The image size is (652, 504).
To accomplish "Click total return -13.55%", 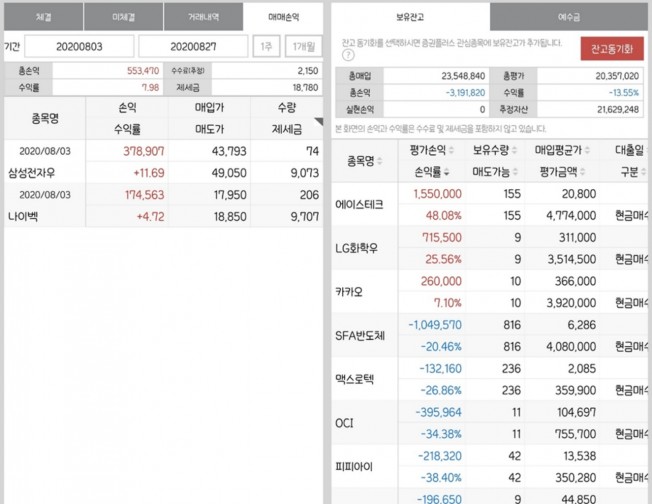I will (624, 93).
